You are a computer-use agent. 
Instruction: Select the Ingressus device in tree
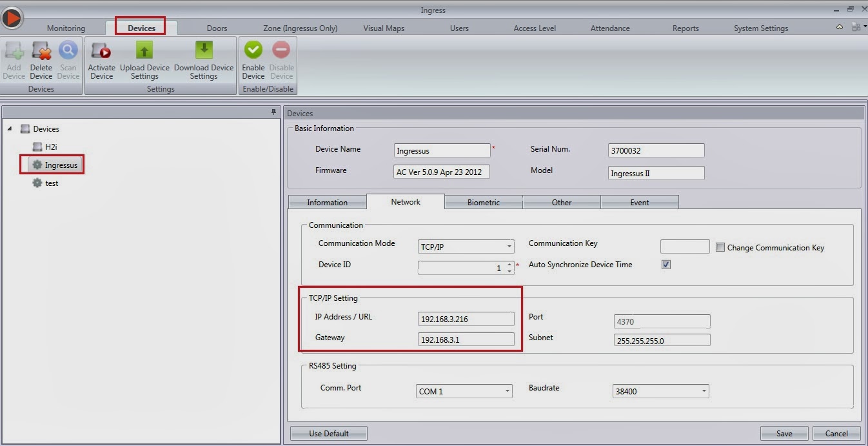click(55, 165)
